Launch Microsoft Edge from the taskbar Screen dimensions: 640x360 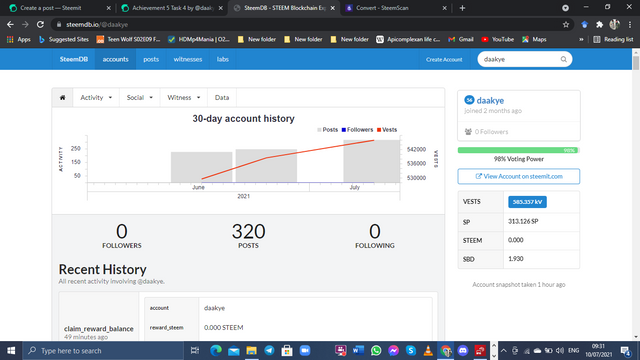216,351
